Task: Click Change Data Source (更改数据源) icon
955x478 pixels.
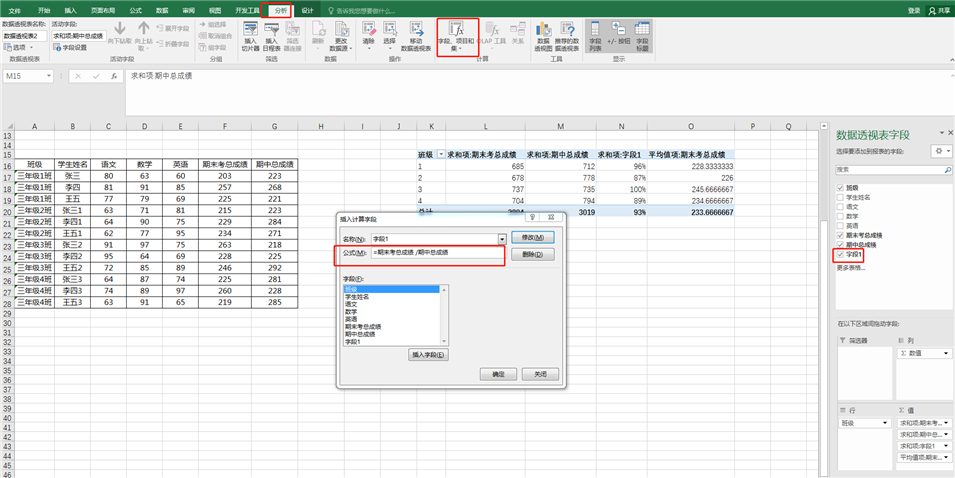Action: [x=341, y=29]
